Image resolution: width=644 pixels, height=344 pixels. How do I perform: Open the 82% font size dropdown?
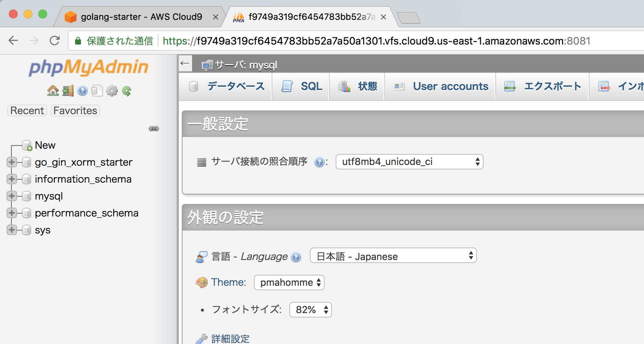click(311, 310)
